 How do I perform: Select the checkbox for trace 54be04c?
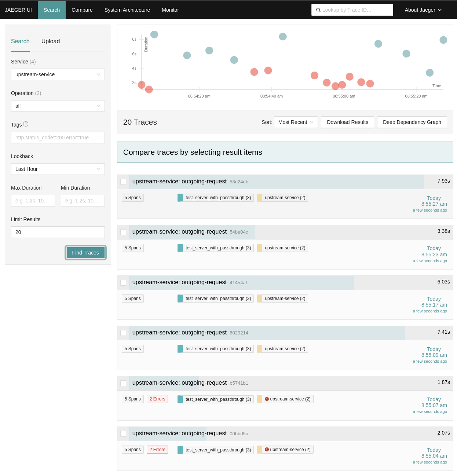click(x=123, y=232)
